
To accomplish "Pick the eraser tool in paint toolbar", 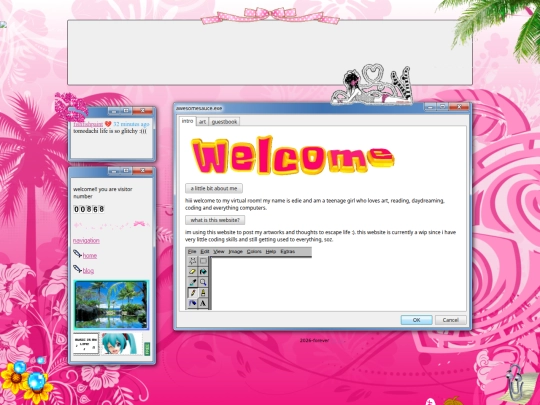I will tap(193, 272).
